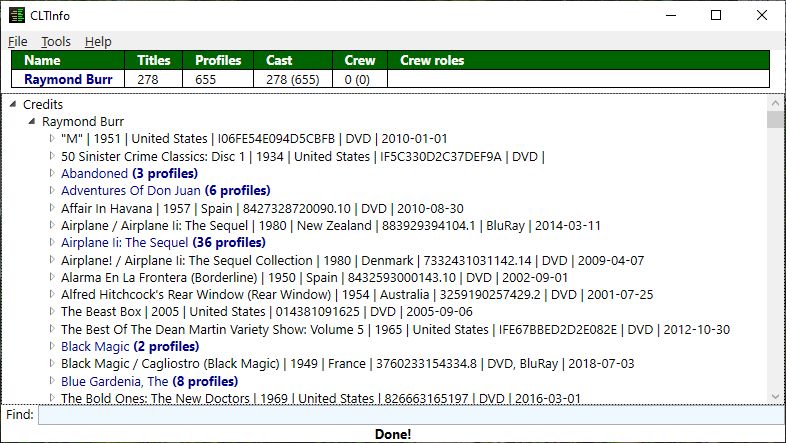Expand Black Magic / Cagliostro France entry

52,363
